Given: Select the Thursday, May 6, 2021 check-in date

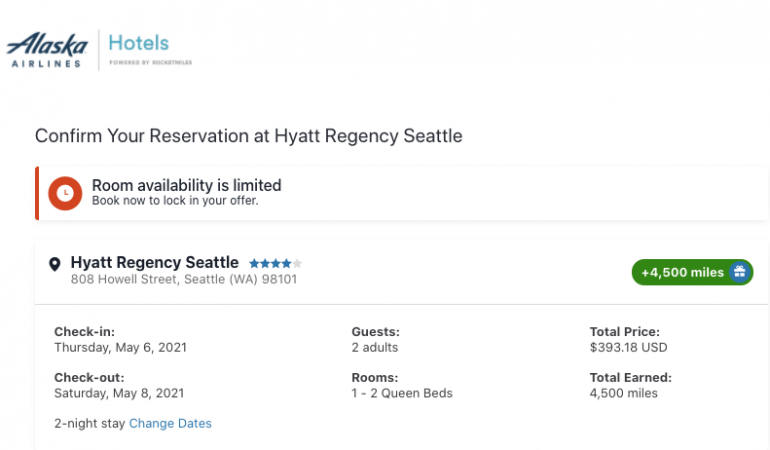Looking at the screenshot, I should coord(120,348).
